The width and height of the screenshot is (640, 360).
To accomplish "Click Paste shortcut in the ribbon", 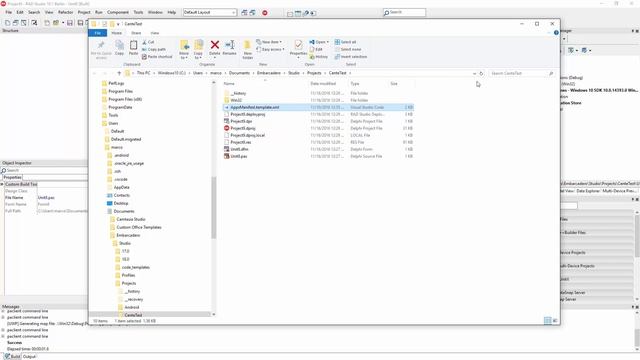I will [x=157, y=57].
